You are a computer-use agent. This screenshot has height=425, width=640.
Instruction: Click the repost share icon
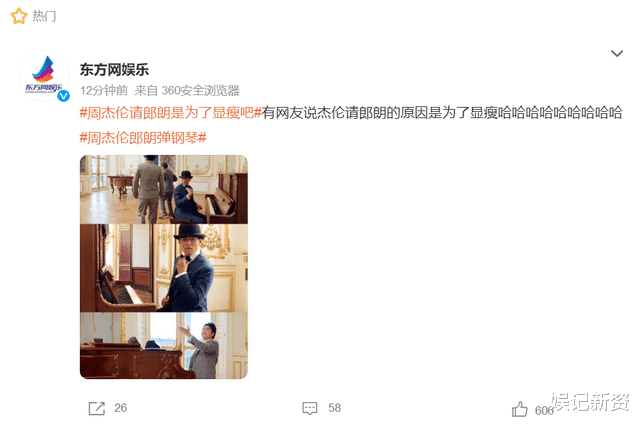[97, 408]
